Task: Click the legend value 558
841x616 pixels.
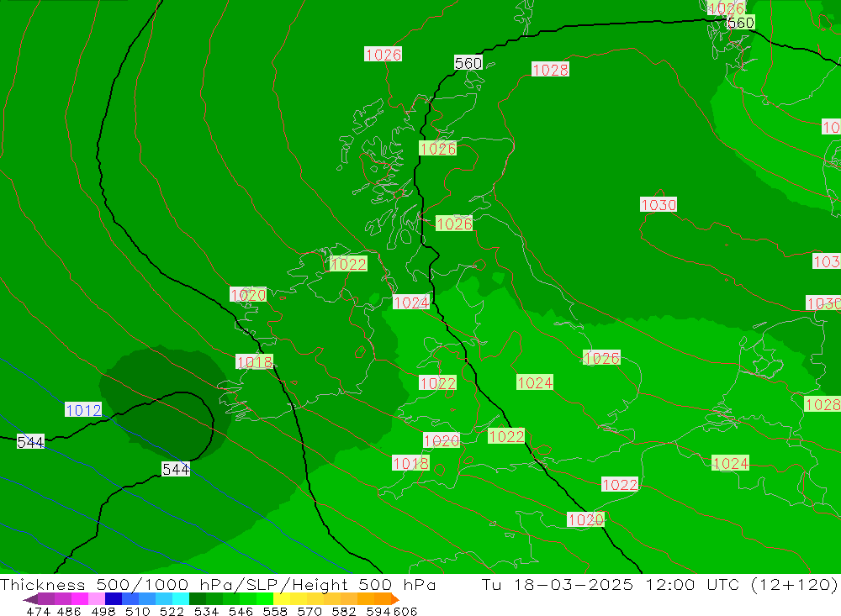Action: pyautogui.click(x=275, y=611)
